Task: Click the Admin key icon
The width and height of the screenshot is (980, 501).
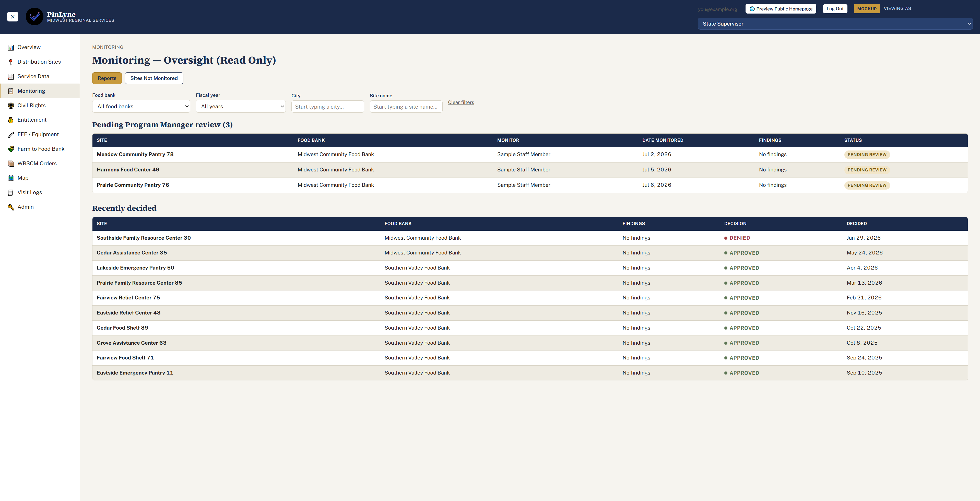Action: tap(11, 207)
